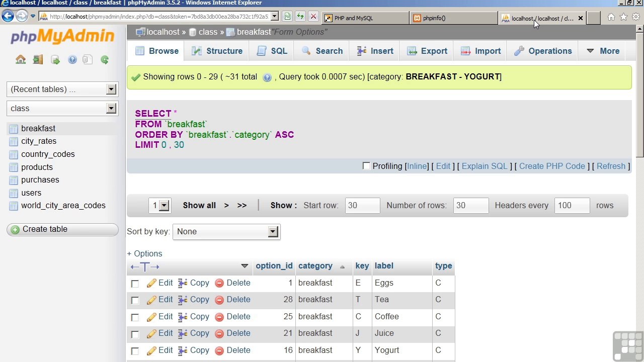The image size is (644, 362).
Task: Click the Inline edit query link
Action: point(417,166)
